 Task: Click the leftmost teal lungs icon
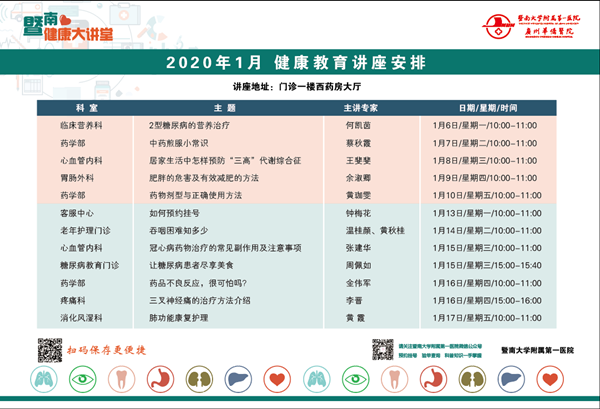tap(44, 379)
